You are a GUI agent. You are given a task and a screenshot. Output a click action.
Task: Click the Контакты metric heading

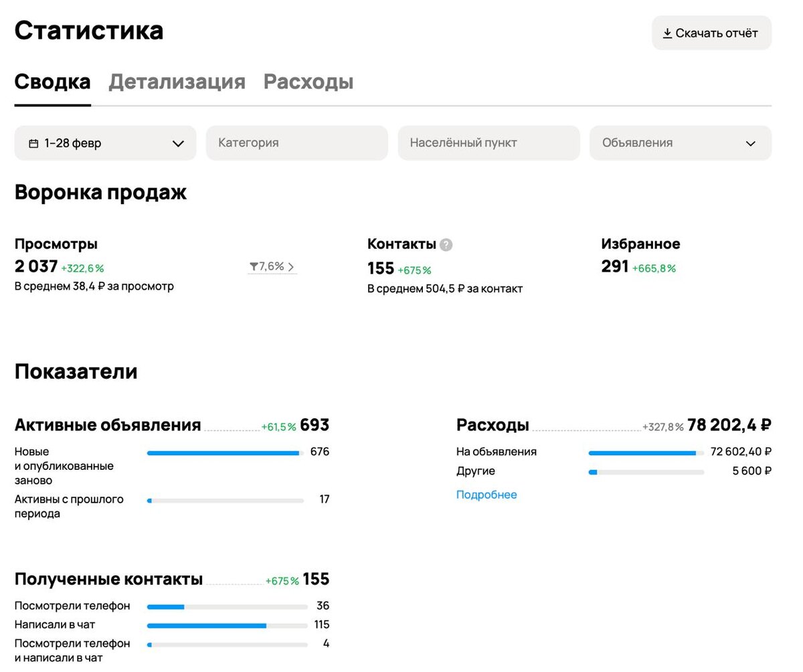point(401,244)
